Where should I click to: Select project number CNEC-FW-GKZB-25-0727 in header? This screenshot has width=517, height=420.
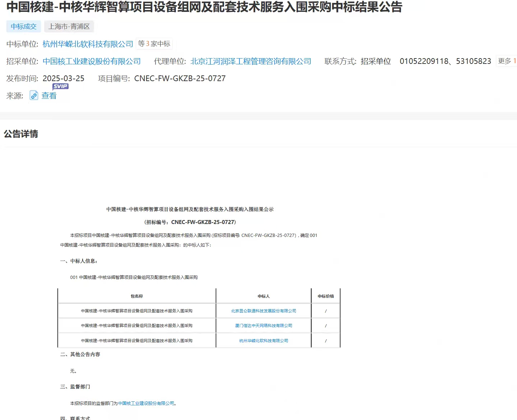point(180,78)
